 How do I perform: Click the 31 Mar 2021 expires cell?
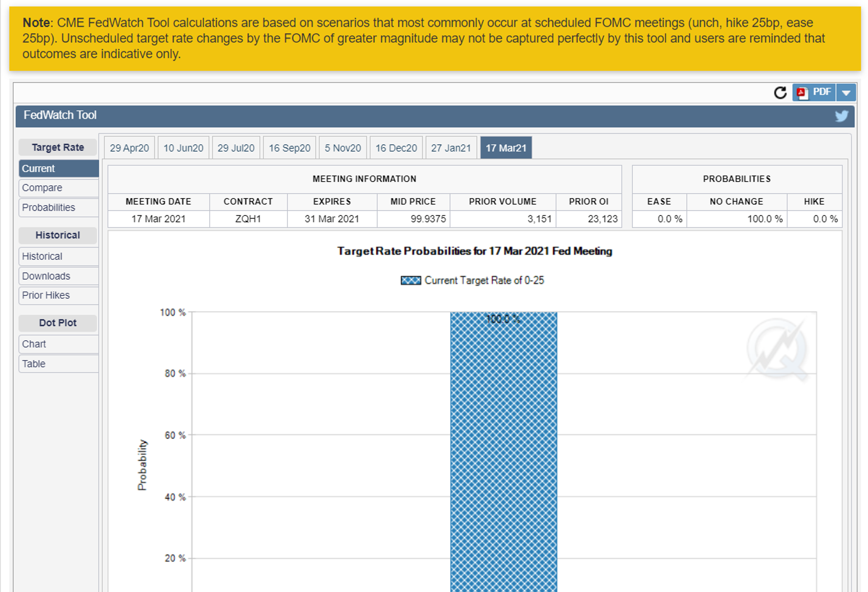[332, 219]
